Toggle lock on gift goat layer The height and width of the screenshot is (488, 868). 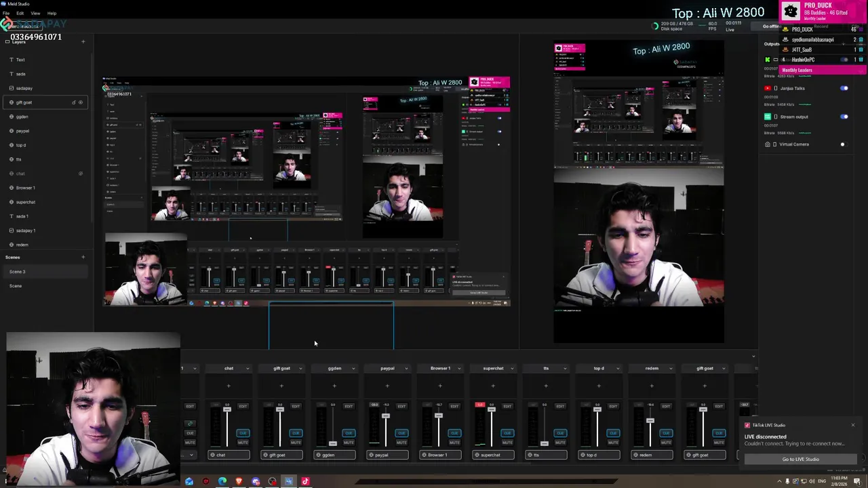pos(73,102)
